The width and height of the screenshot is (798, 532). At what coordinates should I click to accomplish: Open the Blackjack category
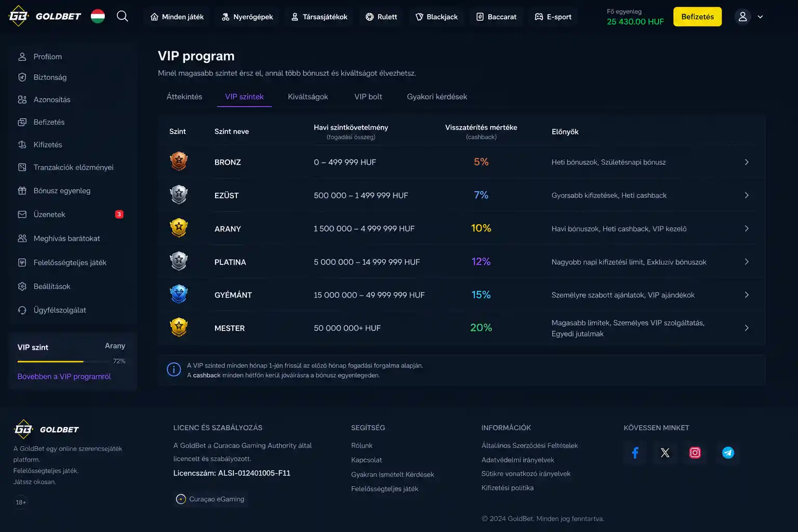[x=436, y=17]
